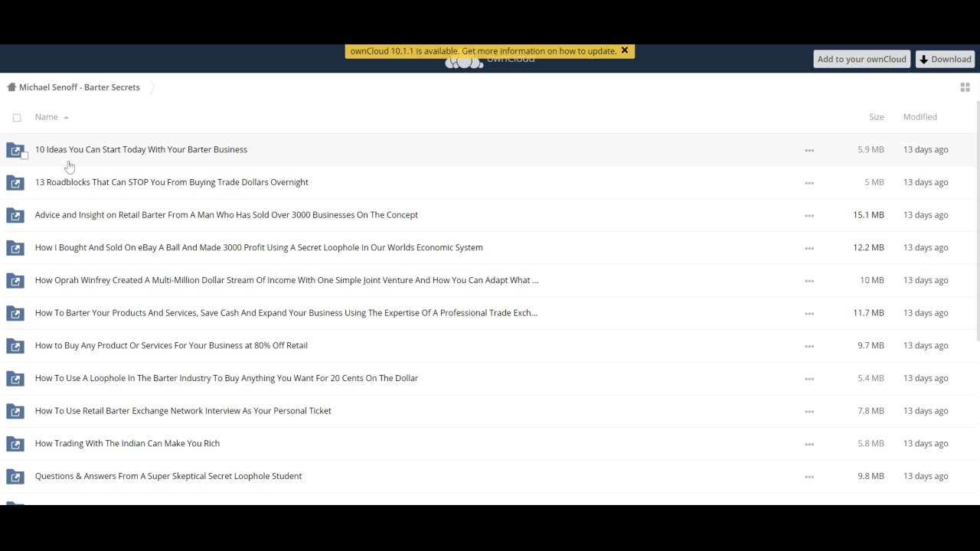
Task: Dismiss the ownCloud update notification
Action: pos(624,51)
